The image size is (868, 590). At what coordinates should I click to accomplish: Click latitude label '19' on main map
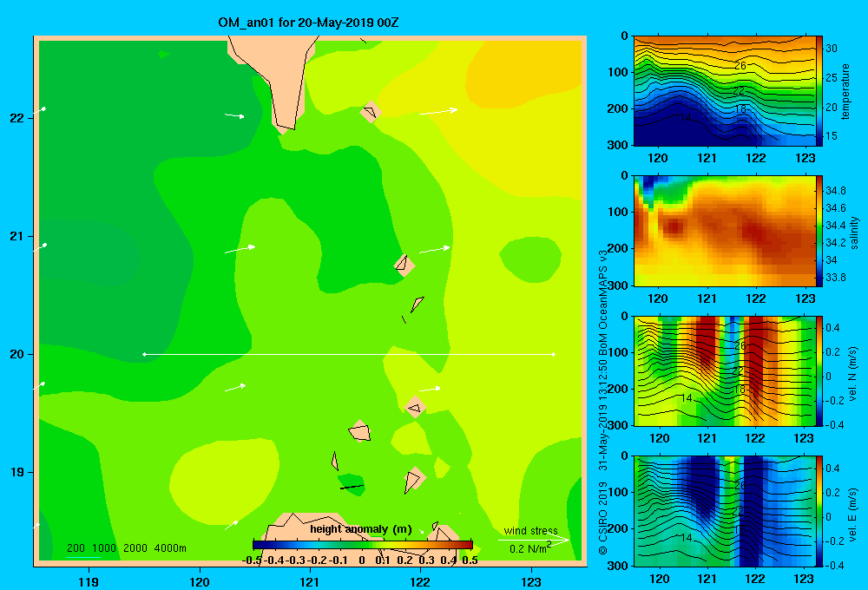pyautogui.click(x=17, y=472)
